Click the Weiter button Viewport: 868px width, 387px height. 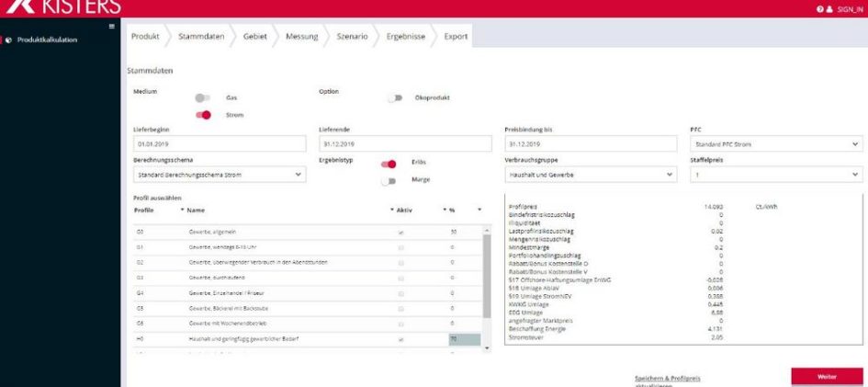pos(827,377)
